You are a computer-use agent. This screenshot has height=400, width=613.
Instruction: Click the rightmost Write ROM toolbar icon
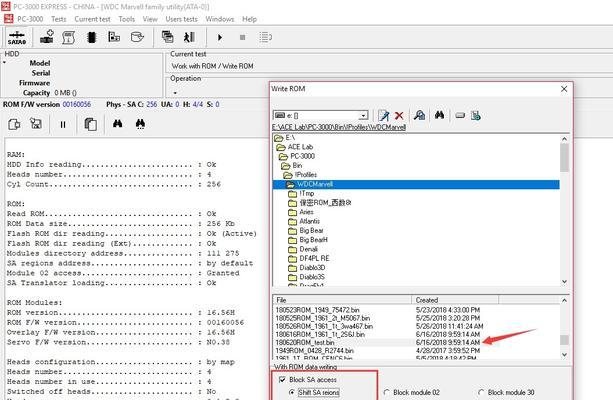(475, 115)
